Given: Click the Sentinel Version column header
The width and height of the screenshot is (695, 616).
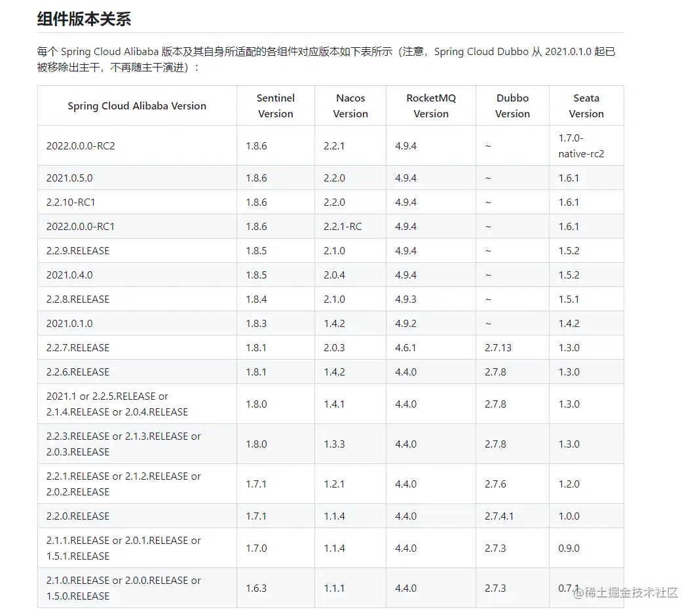Looking at the screenshot, I should coord(275,106).
